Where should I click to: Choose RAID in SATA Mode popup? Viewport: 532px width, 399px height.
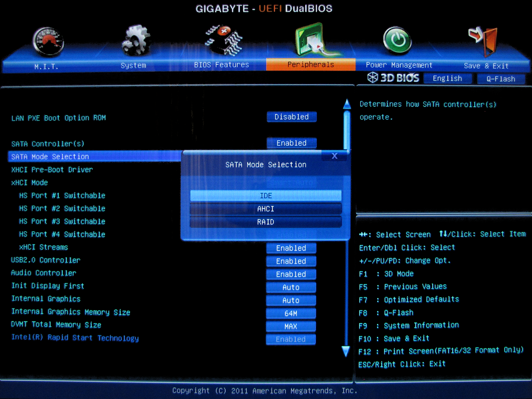pos(266,222)
